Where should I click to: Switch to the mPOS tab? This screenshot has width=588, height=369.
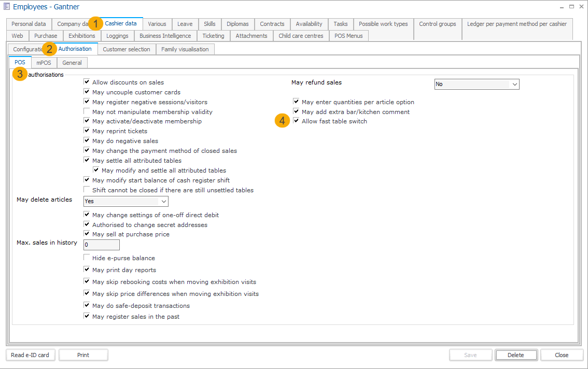coord(44,63)
